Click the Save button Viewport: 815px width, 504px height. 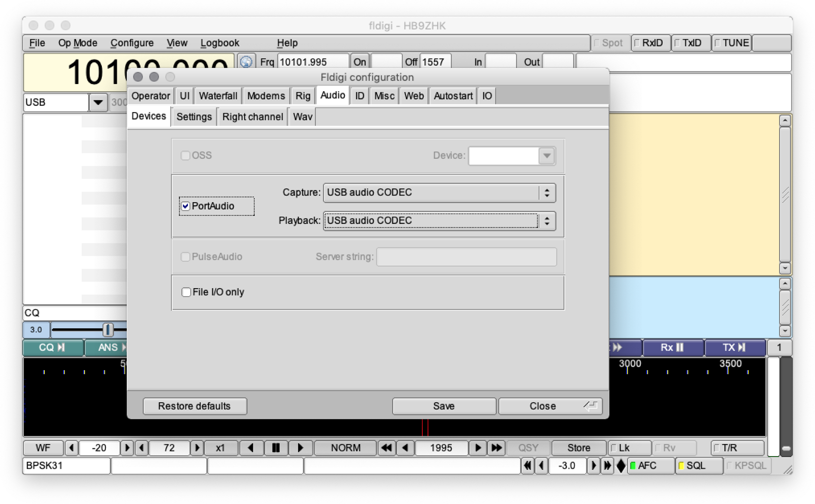[444, 406]
